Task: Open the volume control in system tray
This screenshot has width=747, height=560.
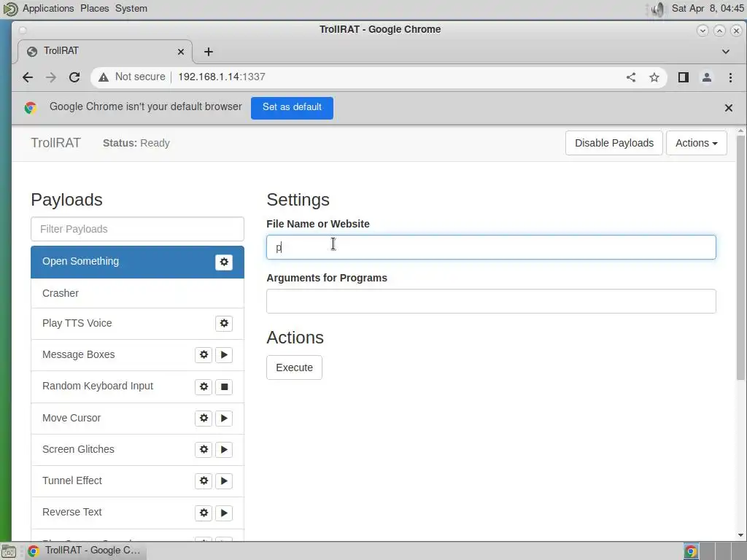Action: tap(657, 9)
